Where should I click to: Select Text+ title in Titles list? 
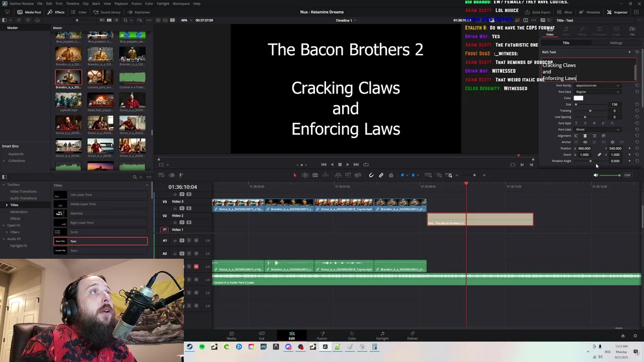(x=101, y=250)
